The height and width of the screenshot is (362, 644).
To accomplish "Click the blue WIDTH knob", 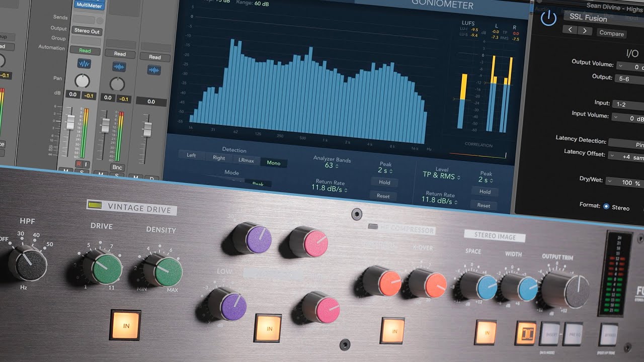I will tap(520, 288).
